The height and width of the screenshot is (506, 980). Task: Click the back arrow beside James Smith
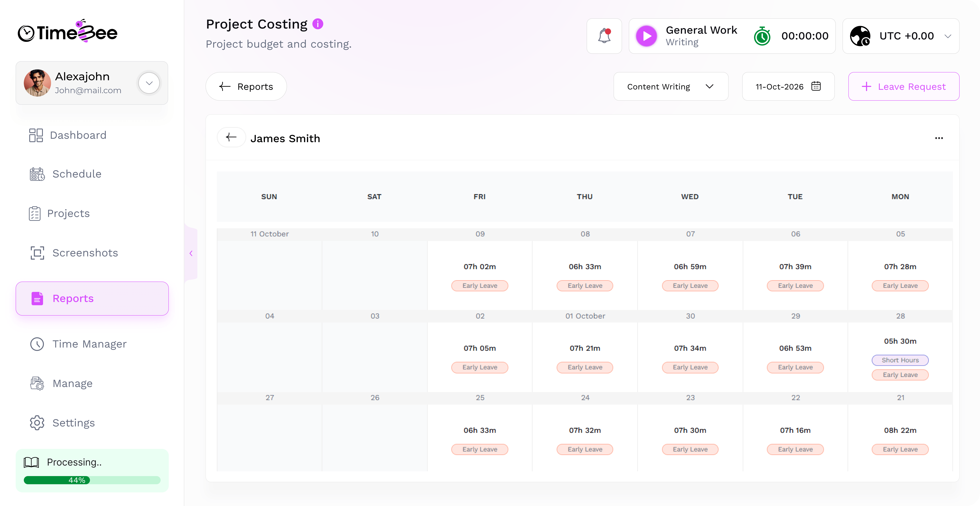pos(231,137)
